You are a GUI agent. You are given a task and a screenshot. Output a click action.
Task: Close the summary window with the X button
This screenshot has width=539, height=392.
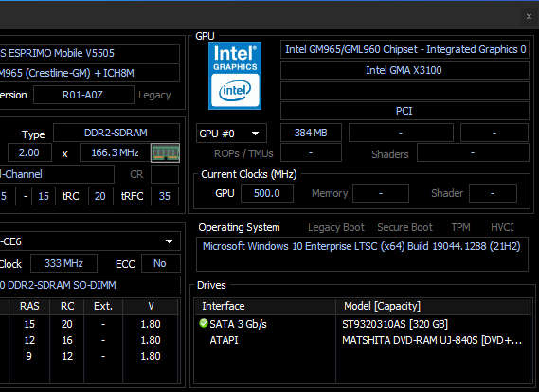tap(529, 16)
